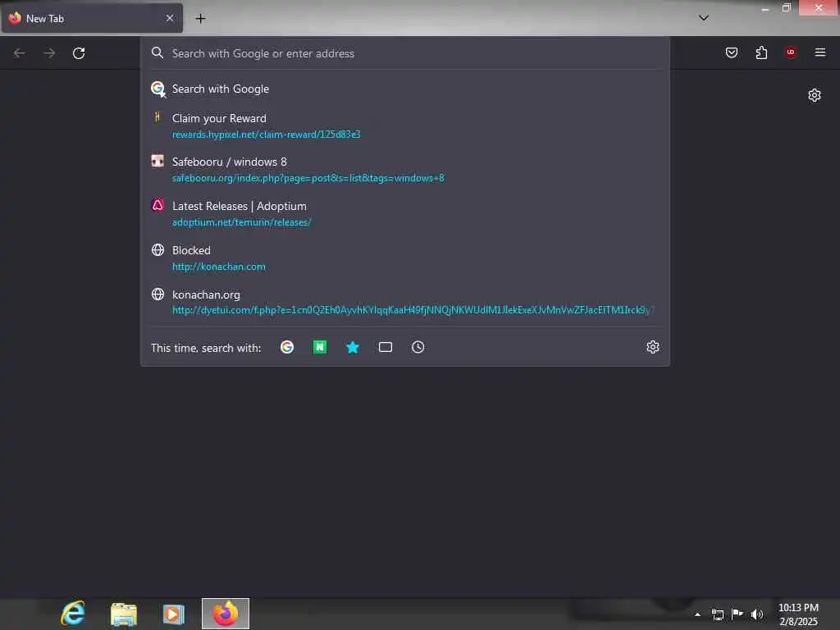Open the Extensions puzzle icon

coord(761,52)
